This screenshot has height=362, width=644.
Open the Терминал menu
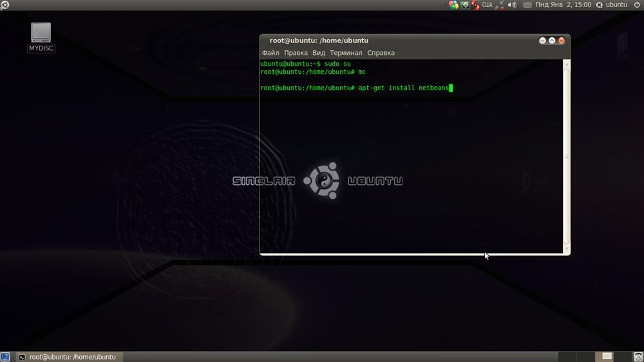click(346, 53)
